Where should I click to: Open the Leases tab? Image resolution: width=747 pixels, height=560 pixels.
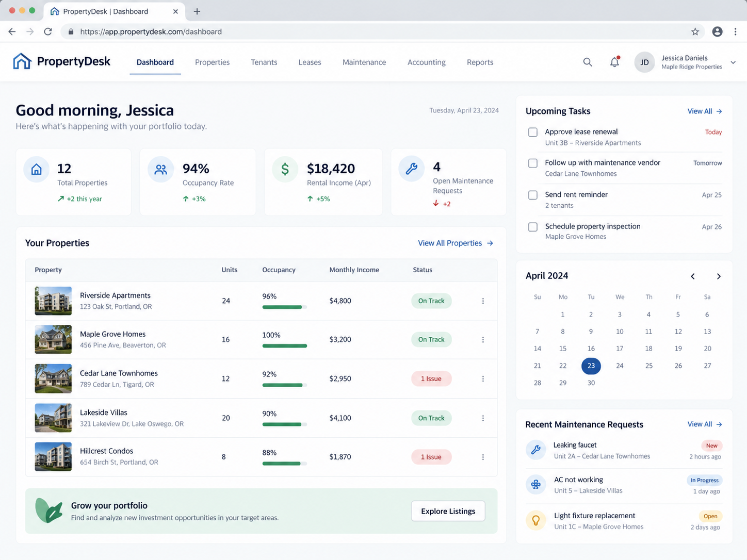[x=310, y=62]
